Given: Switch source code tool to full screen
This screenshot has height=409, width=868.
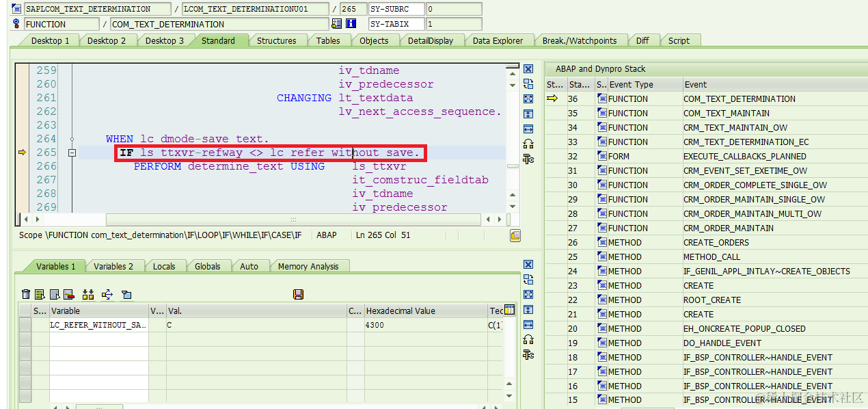Looking at the screenshot, I should (528, 98).
